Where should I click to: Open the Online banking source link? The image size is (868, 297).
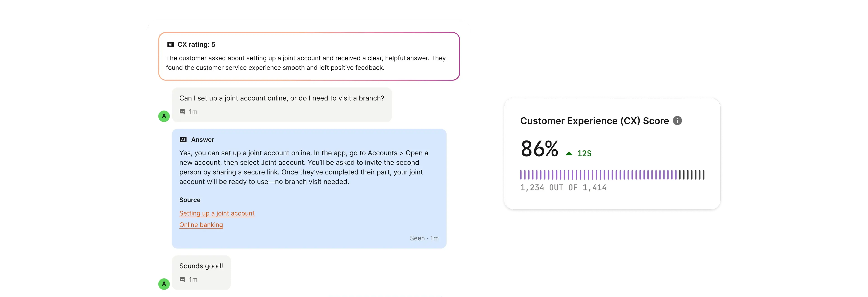[201, 225]
